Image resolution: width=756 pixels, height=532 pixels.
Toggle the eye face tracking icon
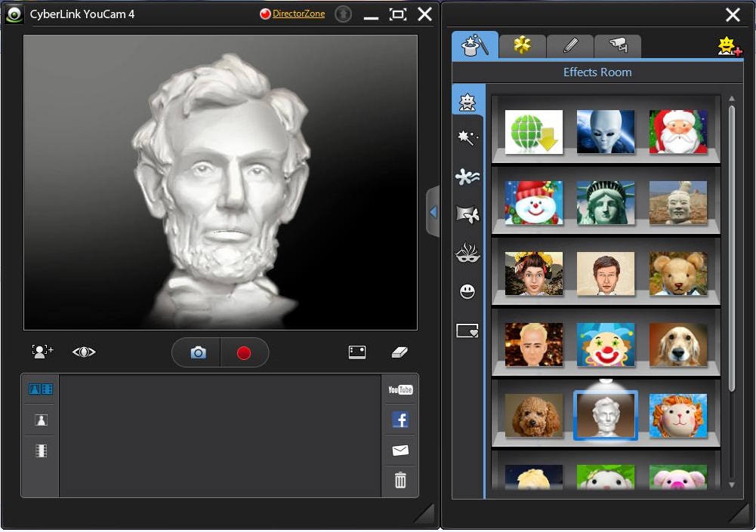coord(84,352)
